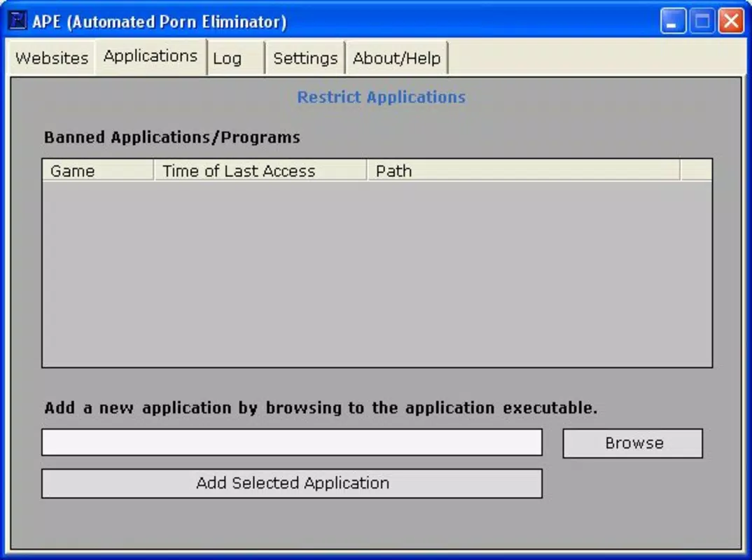This screenshot has width=752, height=560.
Task: Click the Banned Applications/Programs label
Action: click(172, 137)
